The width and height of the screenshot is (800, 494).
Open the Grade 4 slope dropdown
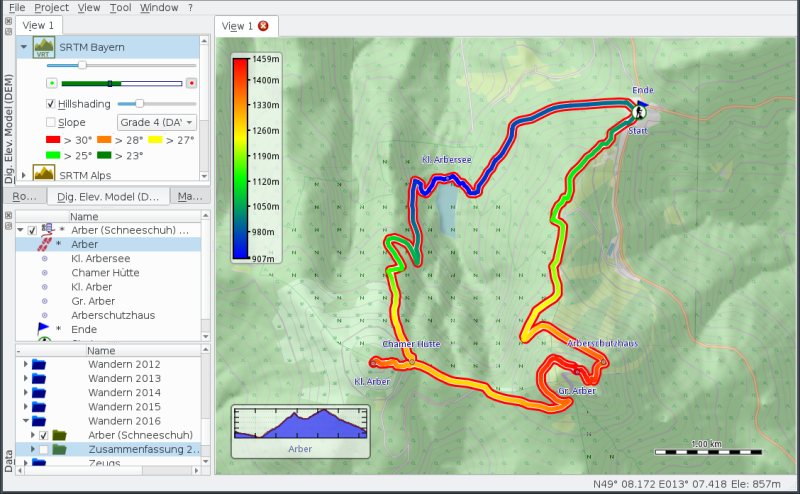(157, 122)
